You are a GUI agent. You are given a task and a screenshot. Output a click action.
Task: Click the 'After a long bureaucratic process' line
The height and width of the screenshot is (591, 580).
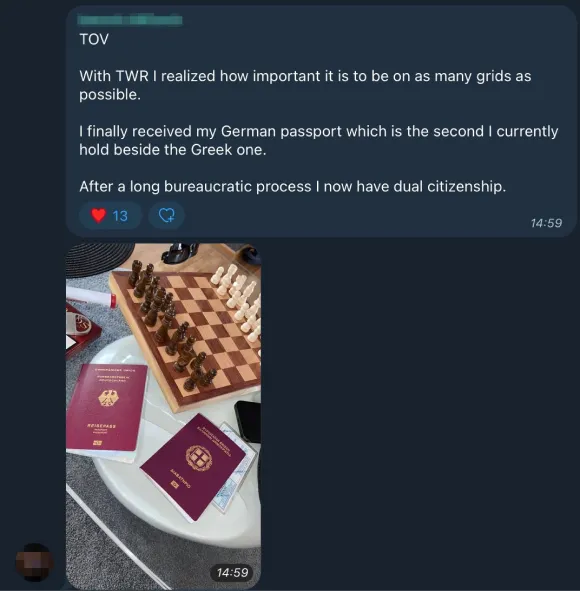(x=292, y=187)
